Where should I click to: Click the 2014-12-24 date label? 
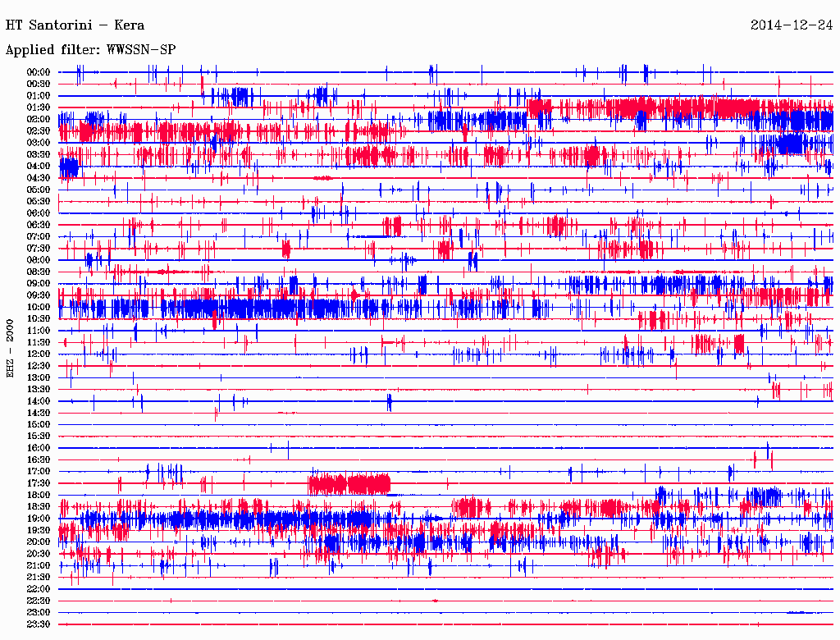(x=791, y=25)
